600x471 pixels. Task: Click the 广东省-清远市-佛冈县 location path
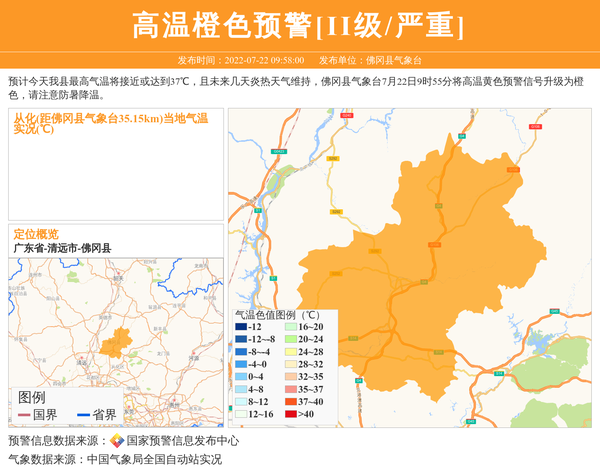tap(63, 248)
